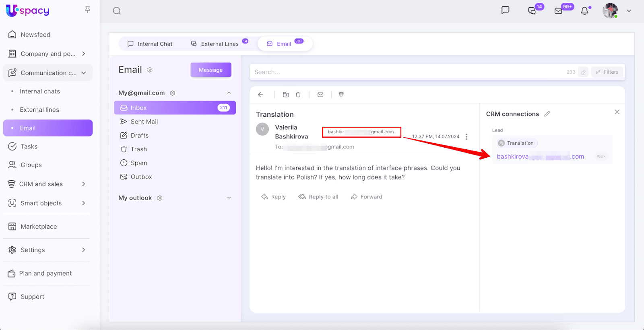Screen dimensions: 644x330
Task: Switch to Internal Chat tab
Action: tap(150, 44)
